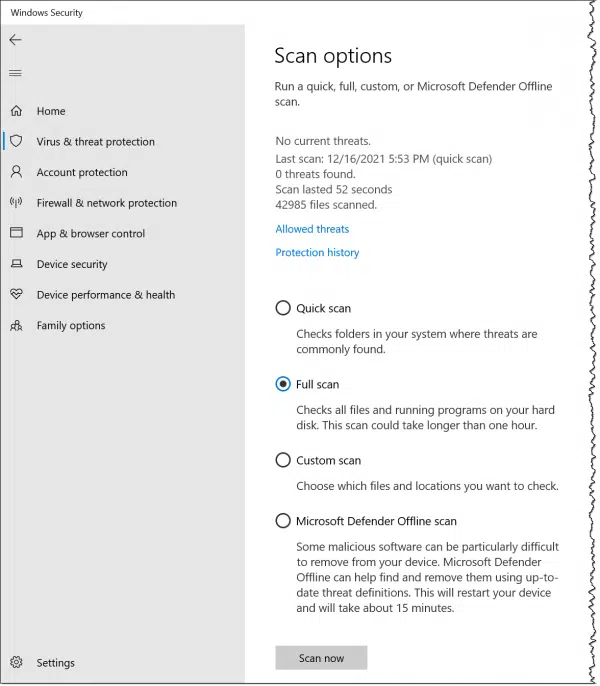
Task: Click the 'Last scan: 12/16/2021 5:53 PM' line
Action: click(x=383, y=159)
